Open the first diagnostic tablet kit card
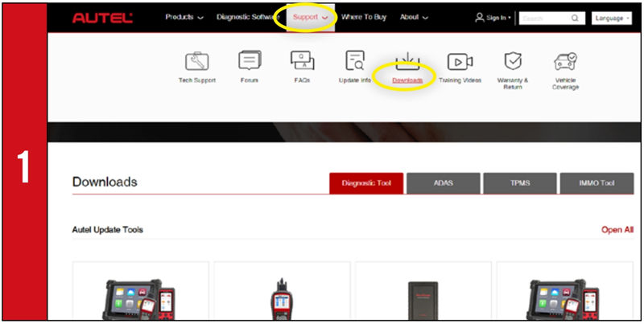Image resolution: width=644 pixels, height=324 pixels. click(x=140, y=291)
